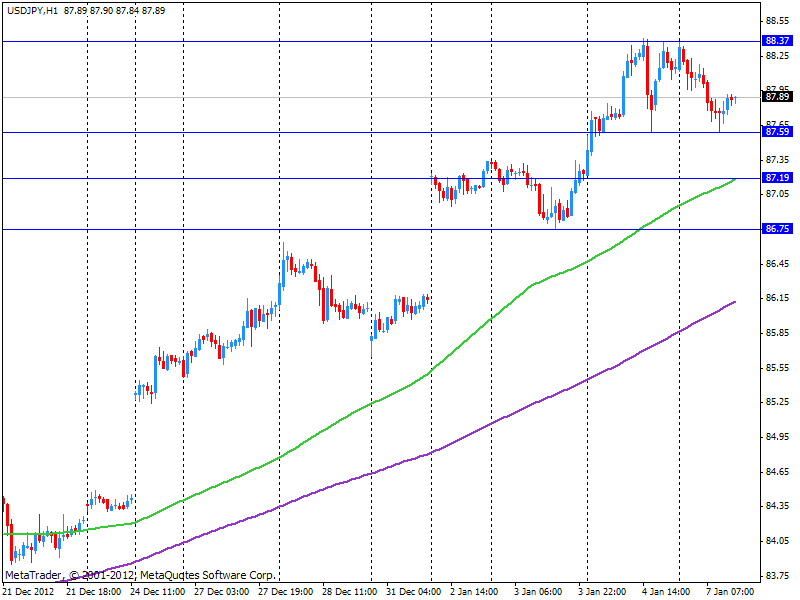Click the 7 Jan 07:00 time label

(730, 592)
